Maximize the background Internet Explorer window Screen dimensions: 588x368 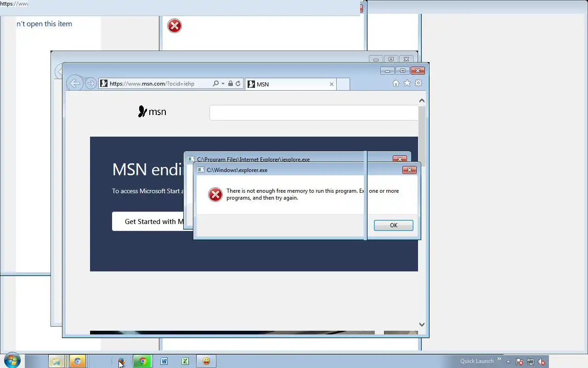(391, 59)
